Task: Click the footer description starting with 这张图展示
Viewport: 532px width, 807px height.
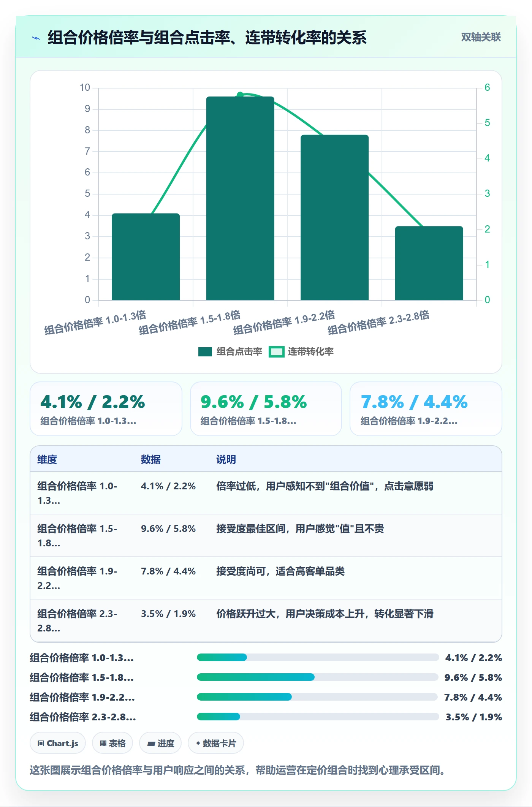Action: tap(237, 770)
